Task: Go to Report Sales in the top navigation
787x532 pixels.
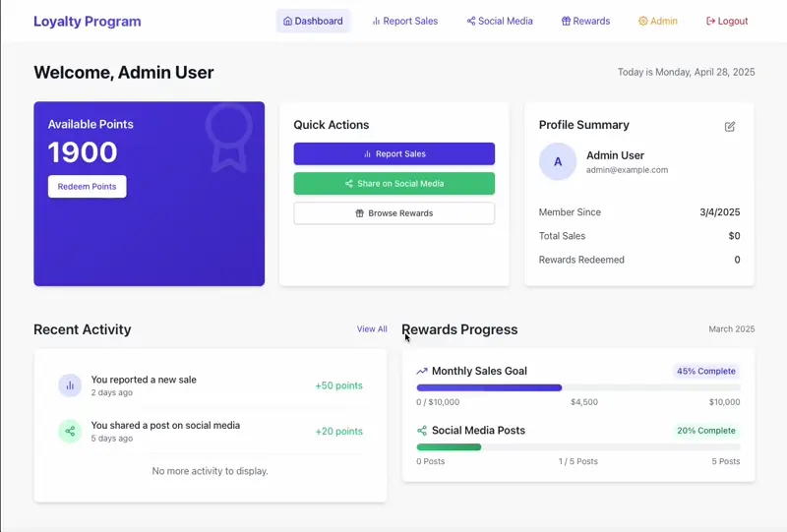Action: pos(404,21)
